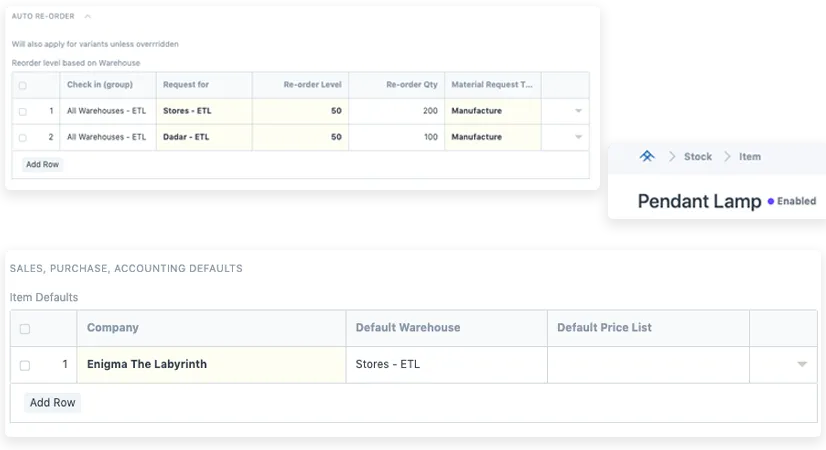Toggle select-all checkbox in Auto Re-order table
The image size is (826, 450).
23,86
